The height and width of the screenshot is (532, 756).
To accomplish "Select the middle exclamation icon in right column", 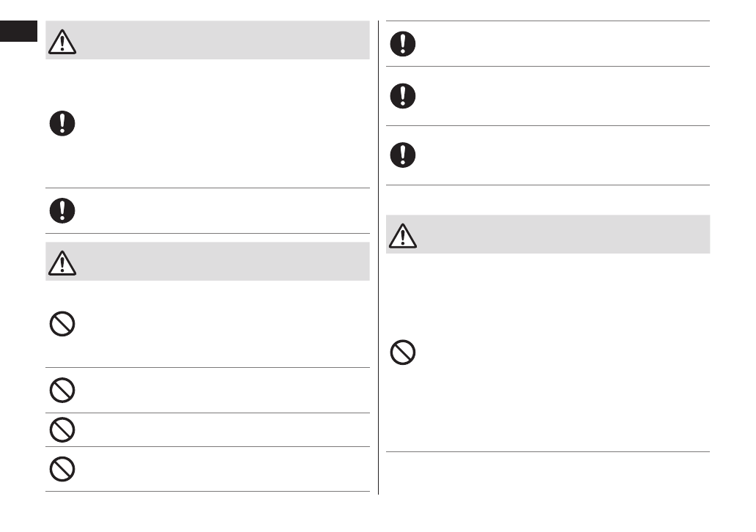I will pos(402,96).
